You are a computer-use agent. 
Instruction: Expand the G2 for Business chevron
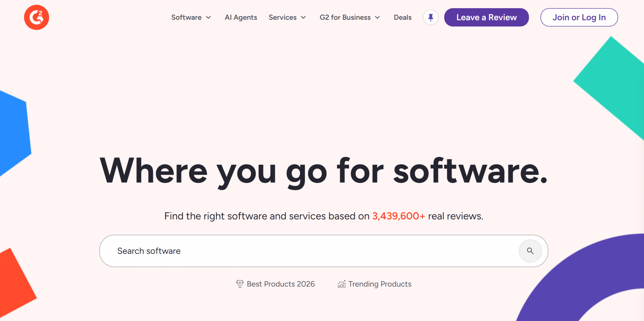[377, 17]
